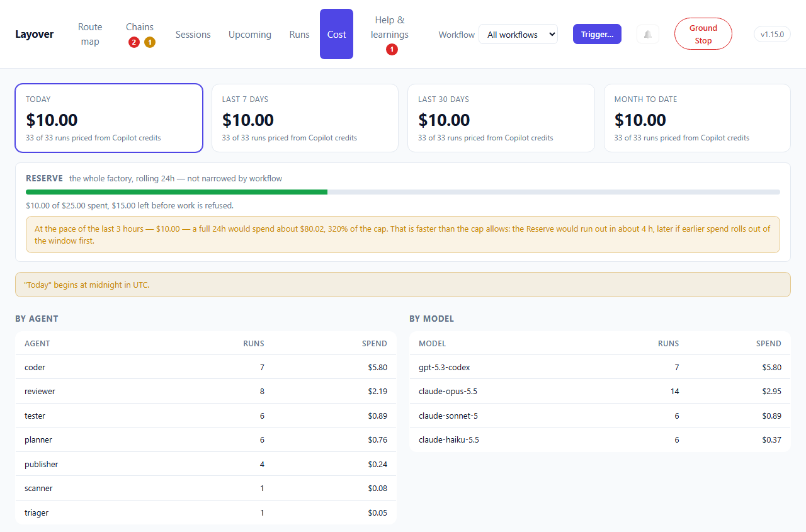Click the "reviewer" agent row
The image size is (806, 532).
click(x=206, y=391)
